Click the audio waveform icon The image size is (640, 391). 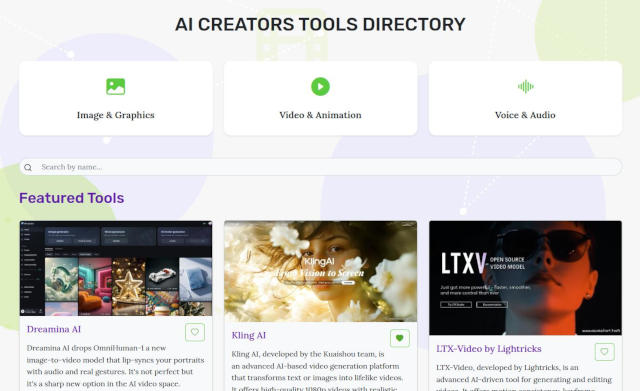click(x=525, y=87)
